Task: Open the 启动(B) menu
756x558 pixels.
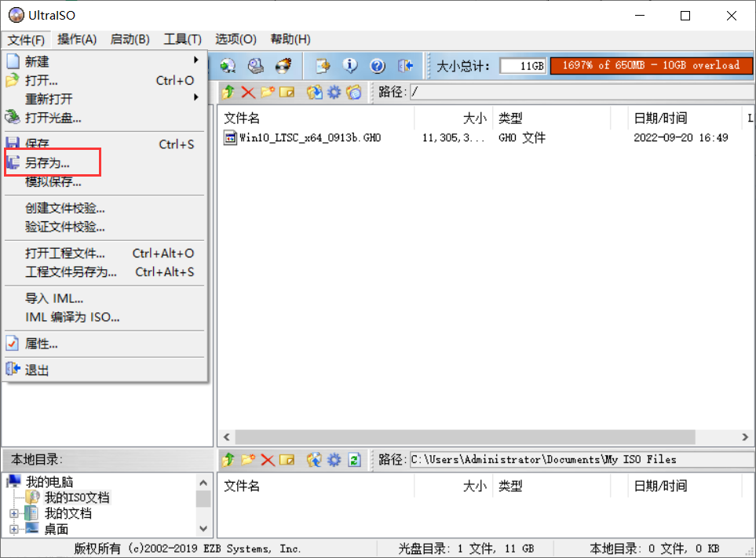Action: tap(130, 39)
